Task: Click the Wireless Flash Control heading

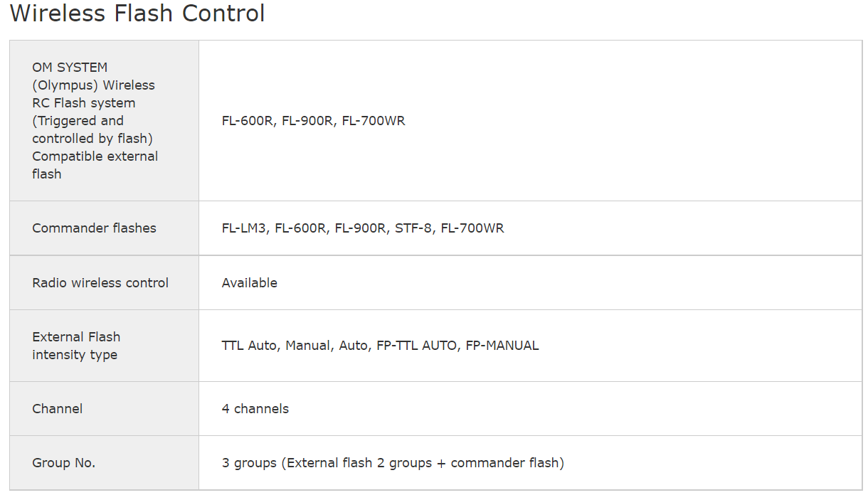Action: (137, 14)
